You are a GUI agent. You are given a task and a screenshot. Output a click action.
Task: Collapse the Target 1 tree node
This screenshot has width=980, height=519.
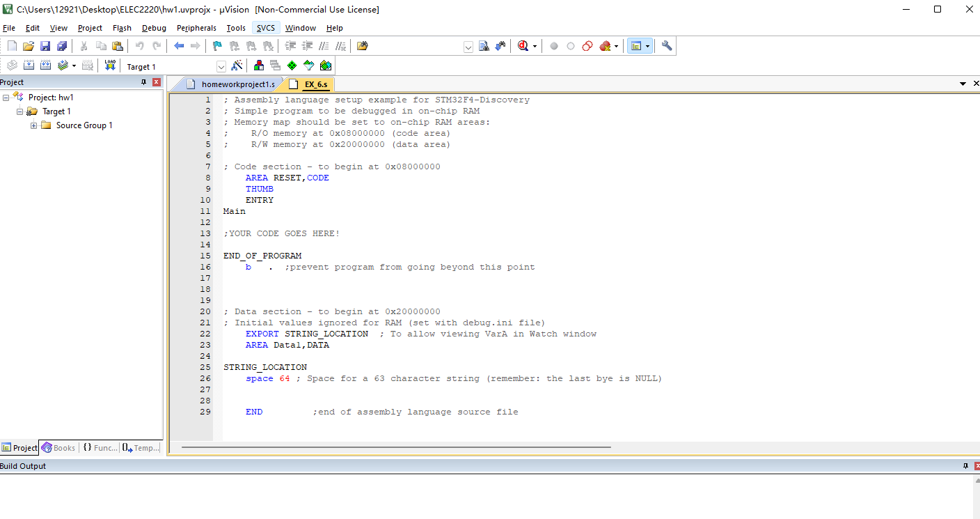20,111
